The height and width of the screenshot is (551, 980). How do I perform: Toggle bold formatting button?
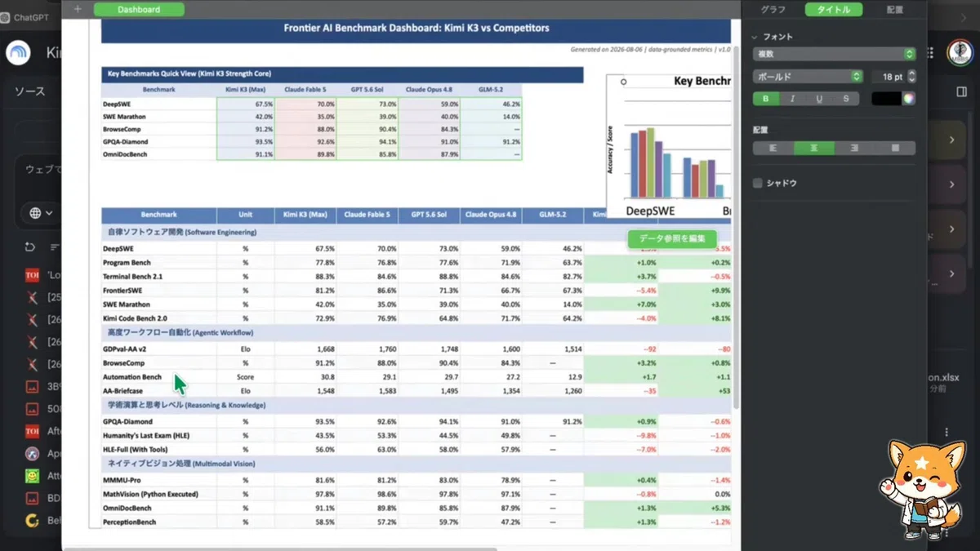(765, 99)
